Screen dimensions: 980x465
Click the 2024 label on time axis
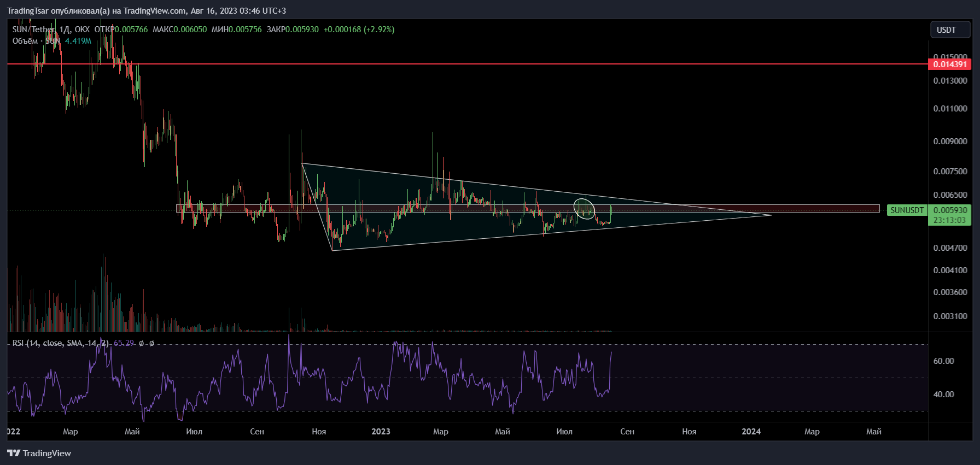(x=751, y=432)
